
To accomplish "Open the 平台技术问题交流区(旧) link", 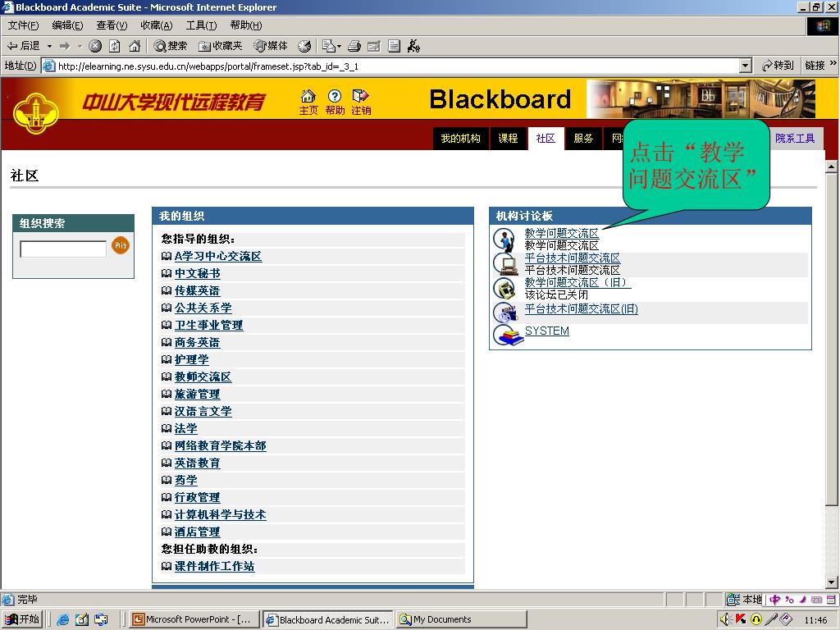I will coord(582,308).
